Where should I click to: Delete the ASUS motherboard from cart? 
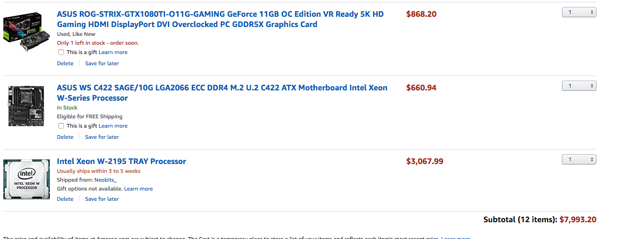tap(65, 137)
